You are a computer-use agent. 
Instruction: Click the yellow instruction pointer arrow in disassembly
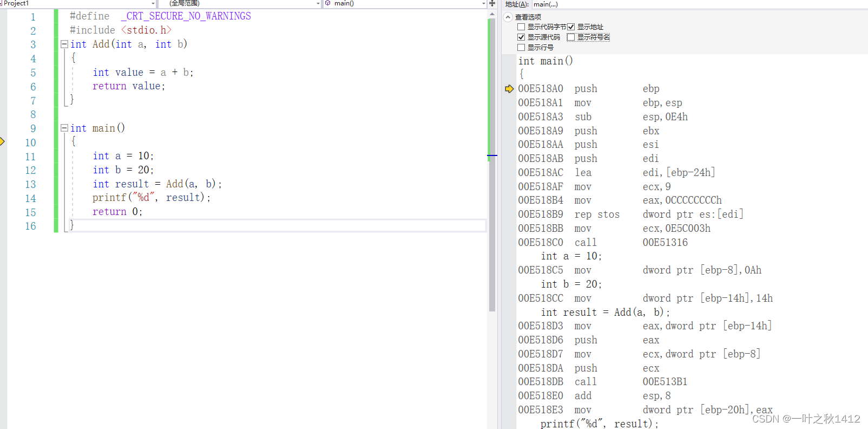click(x=509, y=89)
